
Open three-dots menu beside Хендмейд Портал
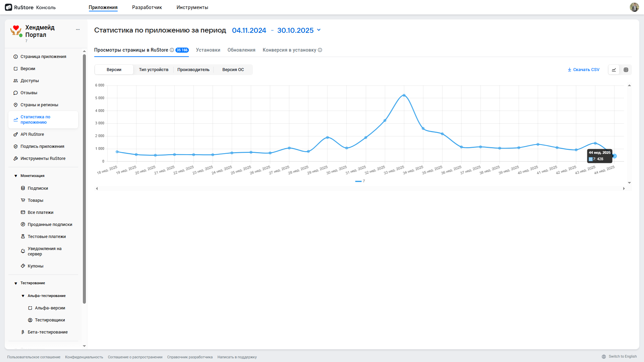tap(78, 29)
